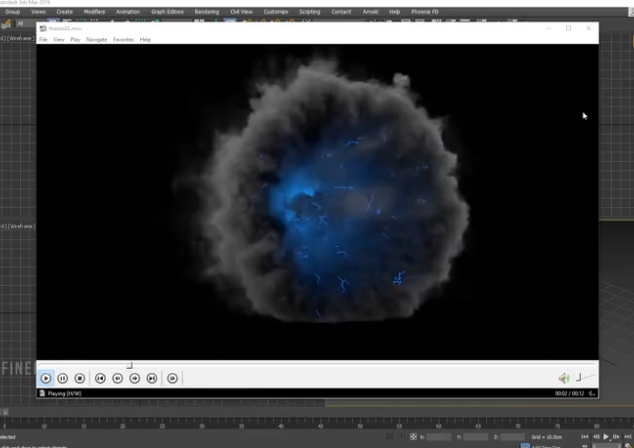Skip to the previous file in the player
The image size is (634, 448).
(100, 378)
